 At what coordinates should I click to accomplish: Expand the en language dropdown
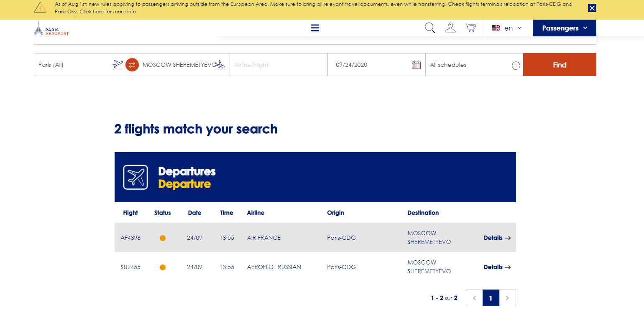[x=506, y=28]
